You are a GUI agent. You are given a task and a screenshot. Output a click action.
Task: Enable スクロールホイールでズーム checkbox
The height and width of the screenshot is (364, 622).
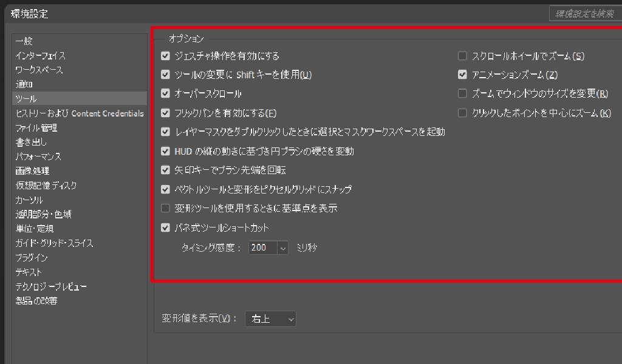(x=462, y=56)
